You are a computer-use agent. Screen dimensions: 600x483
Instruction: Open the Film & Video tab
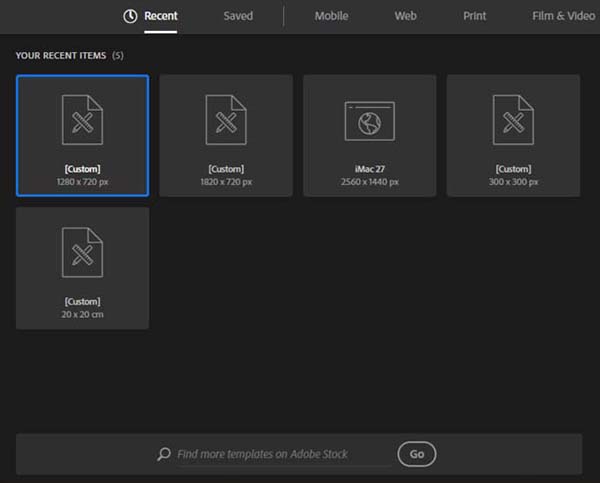click(563, 16)
